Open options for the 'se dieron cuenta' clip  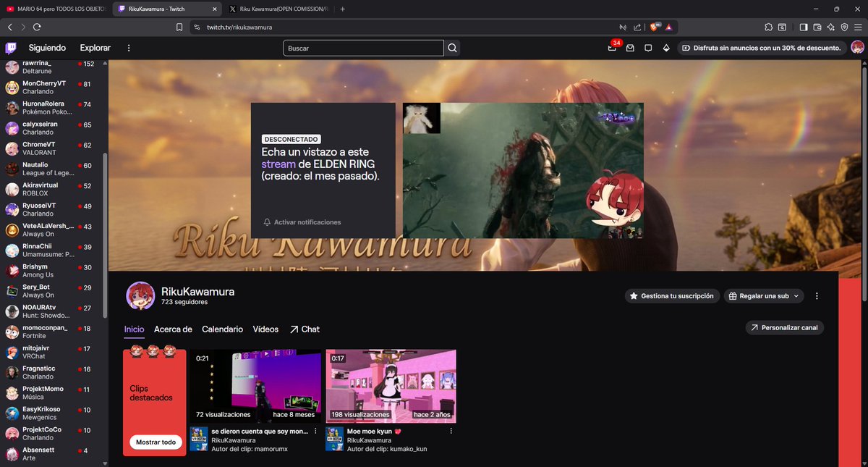click(x=315, y=430)
